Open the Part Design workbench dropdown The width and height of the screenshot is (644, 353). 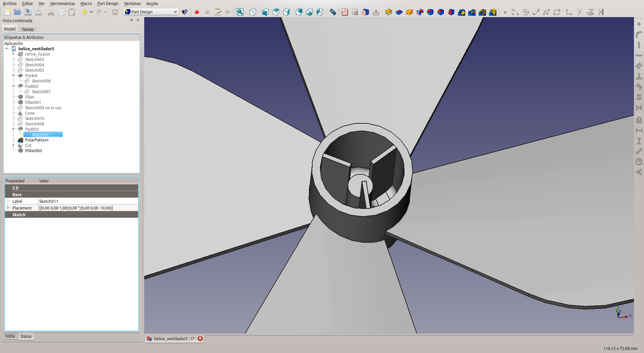151,12
